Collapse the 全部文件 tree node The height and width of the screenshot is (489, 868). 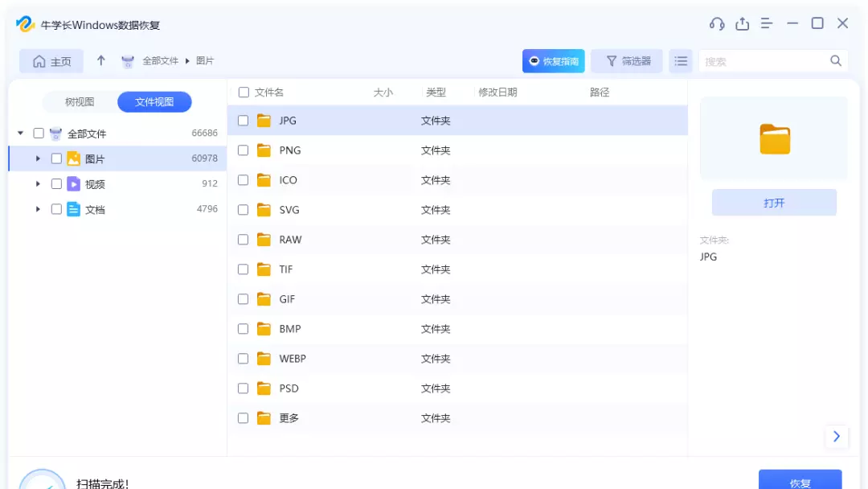tap(20, 133)
